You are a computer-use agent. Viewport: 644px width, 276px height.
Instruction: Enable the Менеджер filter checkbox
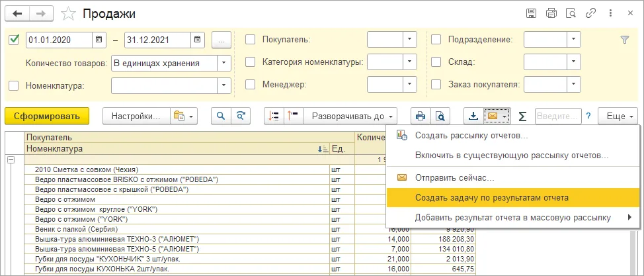[x=250, y=85]
